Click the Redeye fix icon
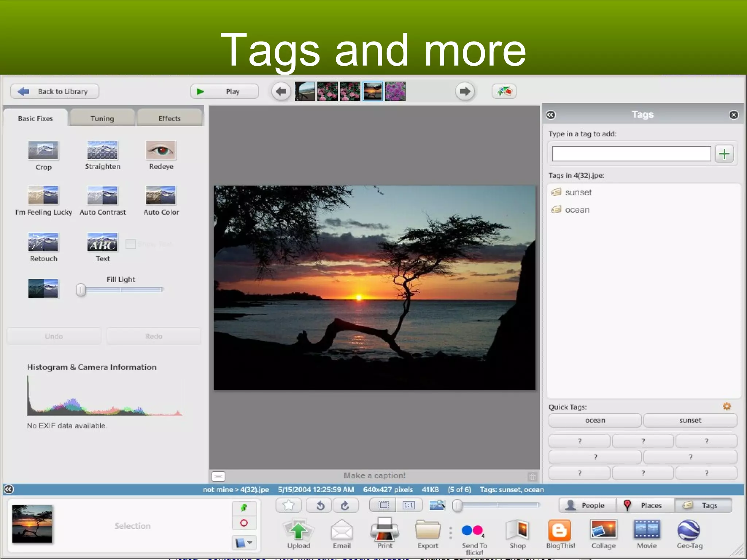Viewport: 747px width, 560px height. point(161,150)
